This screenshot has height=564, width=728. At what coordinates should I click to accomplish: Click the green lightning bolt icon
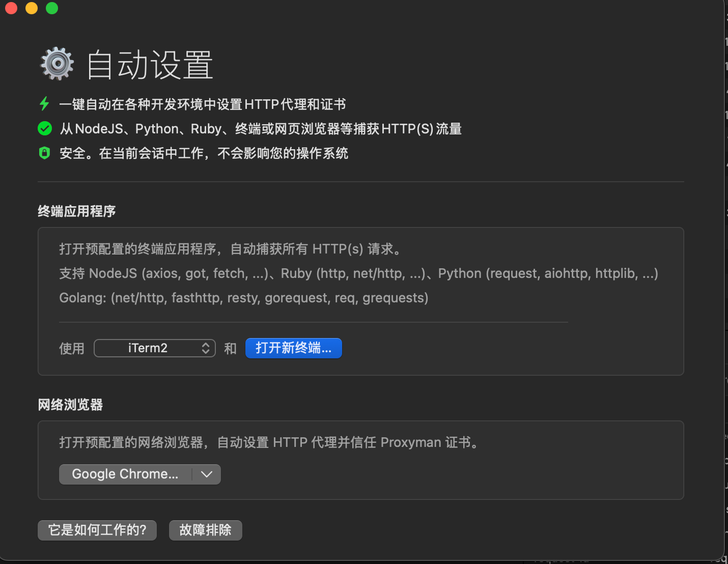44,104
